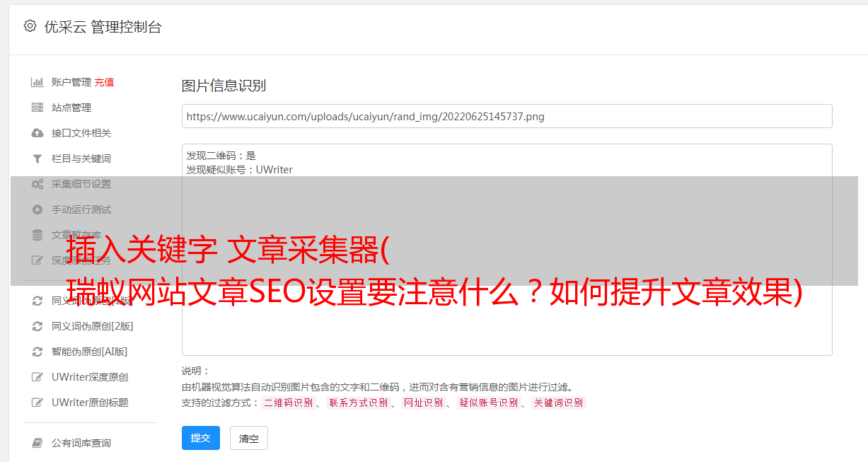868x462 pixels.
Task: Click the image URL input field
Action: click(x=507, y=116)
